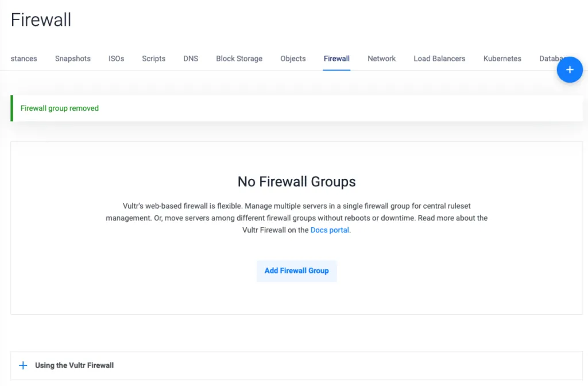Go to the Kubernetes tab
Screen dimensions: 588x386
pyautogui.click(x=502, y=59)
